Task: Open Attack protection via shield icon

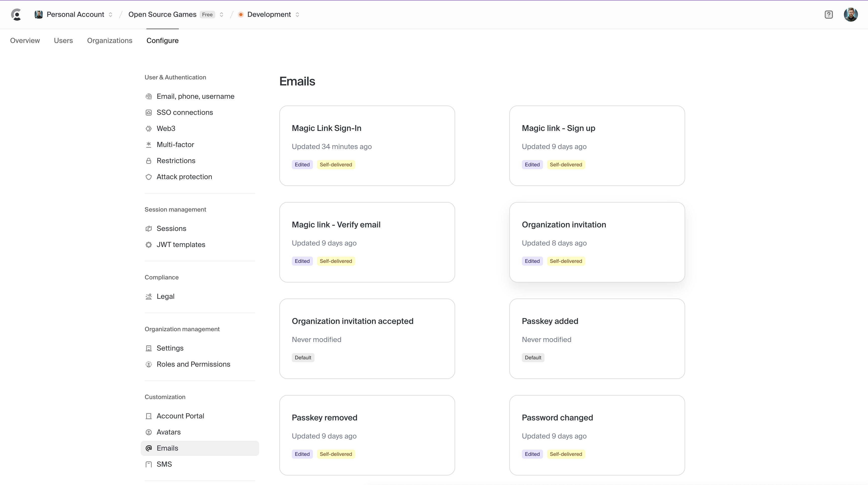Action: coord(149,177)
